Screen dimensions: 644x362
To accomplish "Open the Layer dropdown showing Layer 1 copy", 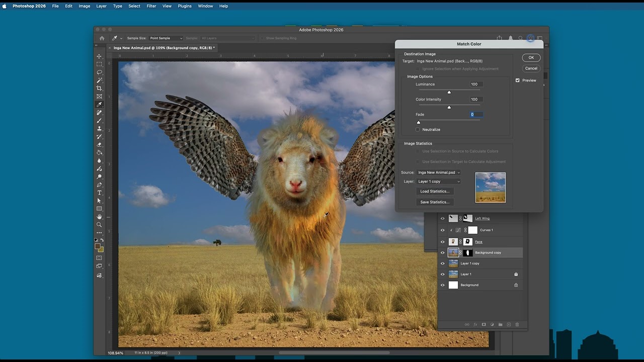I will (439, 182).
